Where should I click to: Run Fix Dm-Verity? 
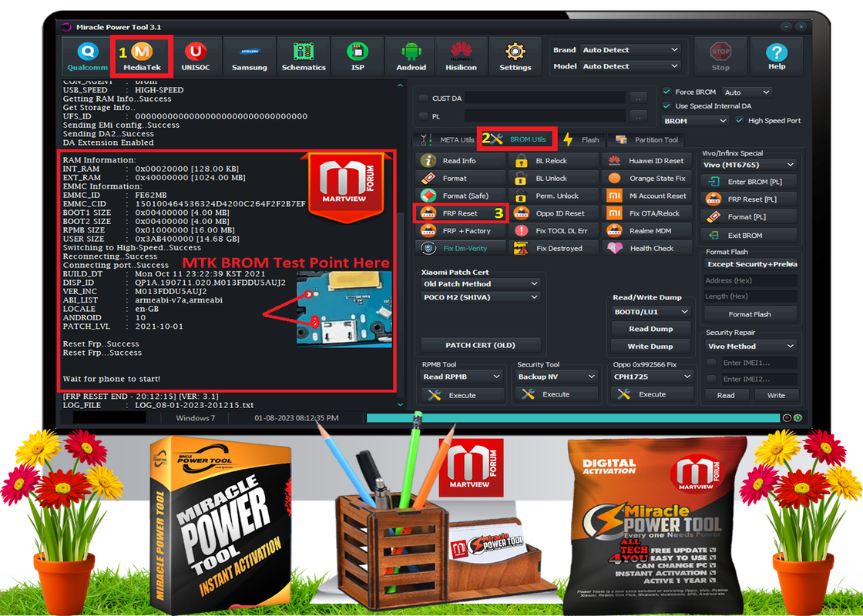tap(461, 249)
